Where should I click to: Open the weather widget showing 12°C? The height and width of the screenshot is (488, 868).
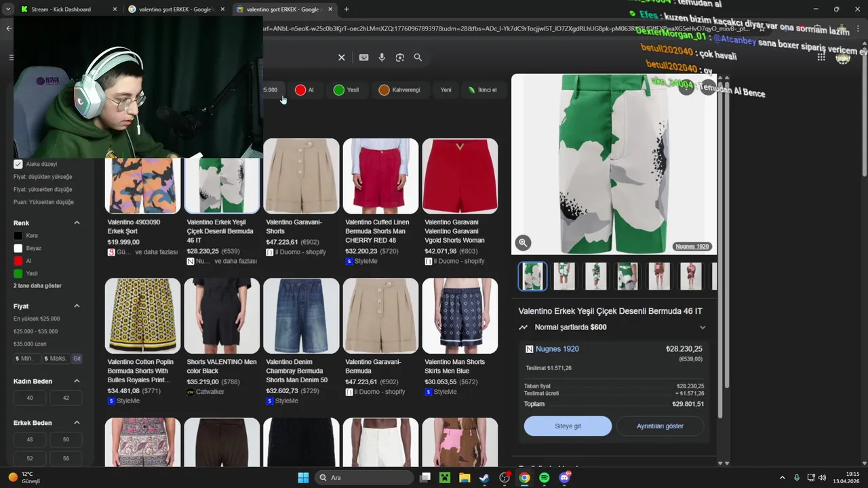click(26, 477)
